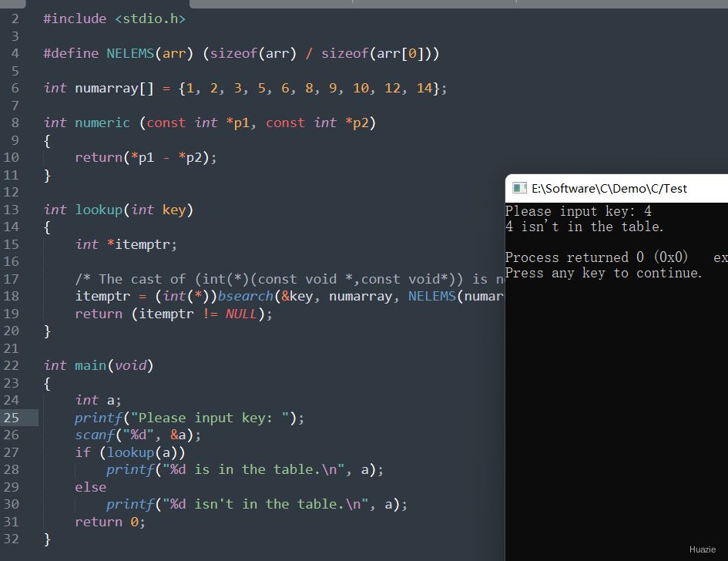Click line number 18 in the gutter
The width and height of the screenshot is (728, 561).
12,296
